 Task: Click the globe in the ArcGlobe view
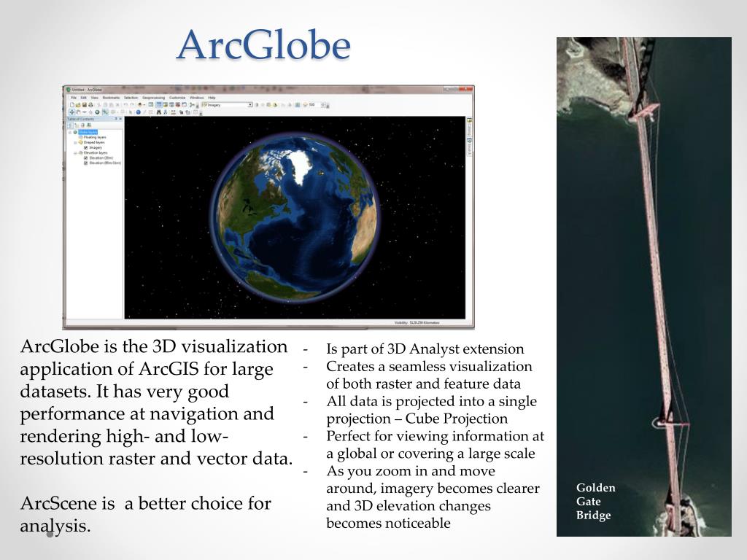(295, 218)
